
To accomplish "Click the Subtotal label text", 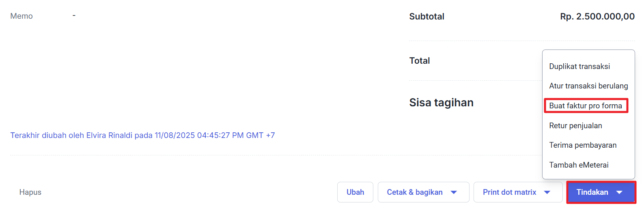I will 426,17.
